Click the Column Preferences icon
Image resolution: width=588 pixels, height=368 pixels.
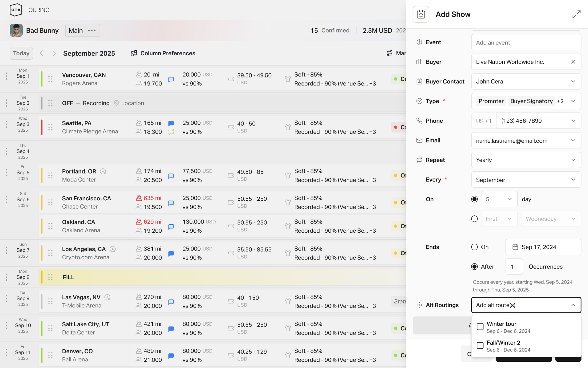[134, 53]
